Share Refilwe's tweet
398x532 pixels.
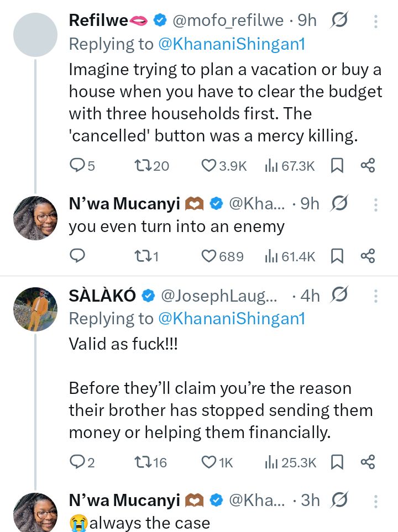pyautogui.click(x=368, y=165)
